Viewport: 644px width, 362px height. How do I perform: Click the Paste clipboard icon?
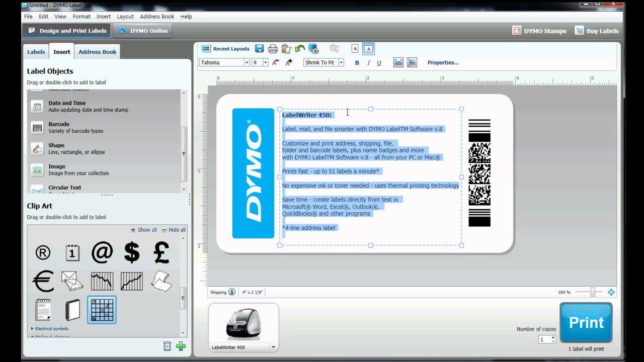[286, 49]
